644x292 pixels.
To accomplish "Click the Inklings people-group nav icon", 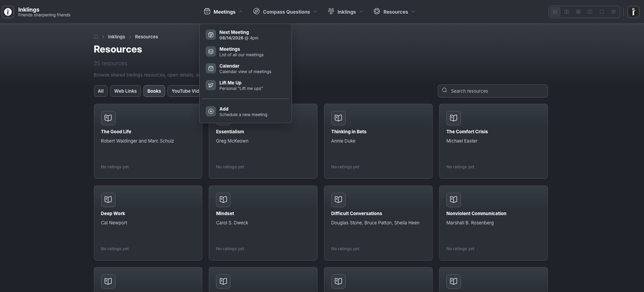I will pos(331,11).
